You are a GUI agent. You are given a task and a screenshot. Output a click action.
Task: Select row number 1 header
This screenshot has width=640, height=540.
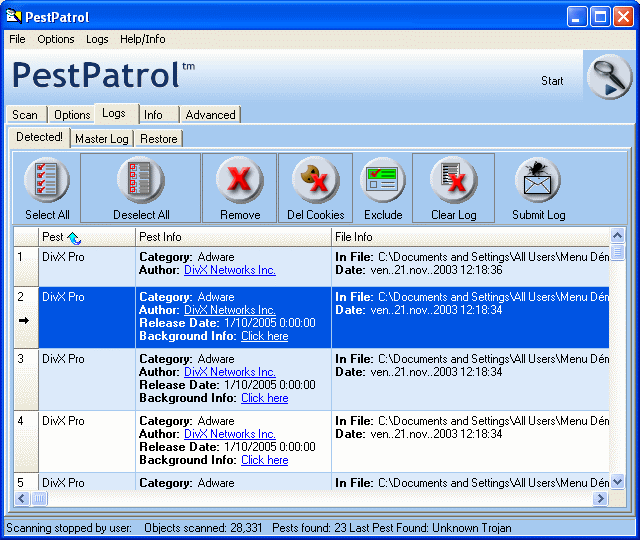pyautogui.click(x=26, y=266)
